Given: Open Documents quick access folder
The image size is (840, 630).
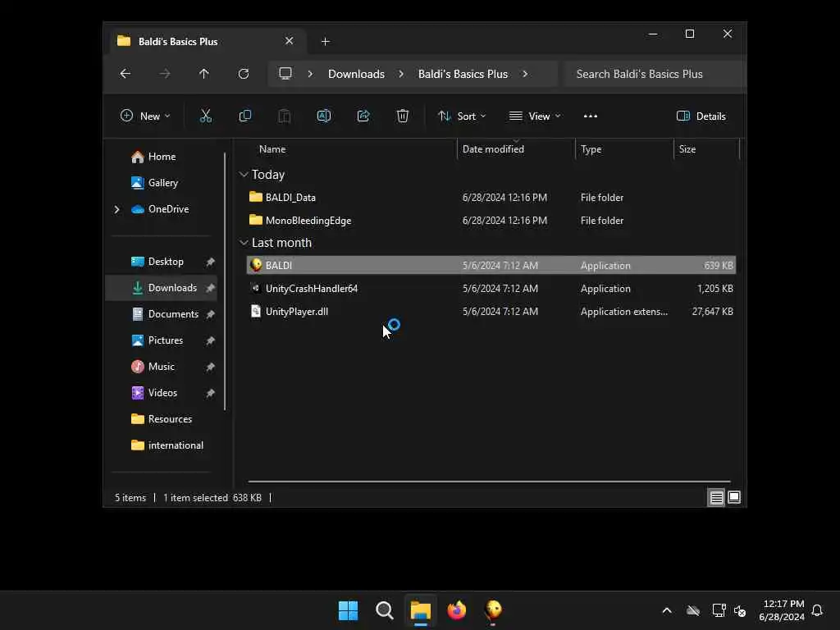Looking at the screenshot, I should [173, 314].
